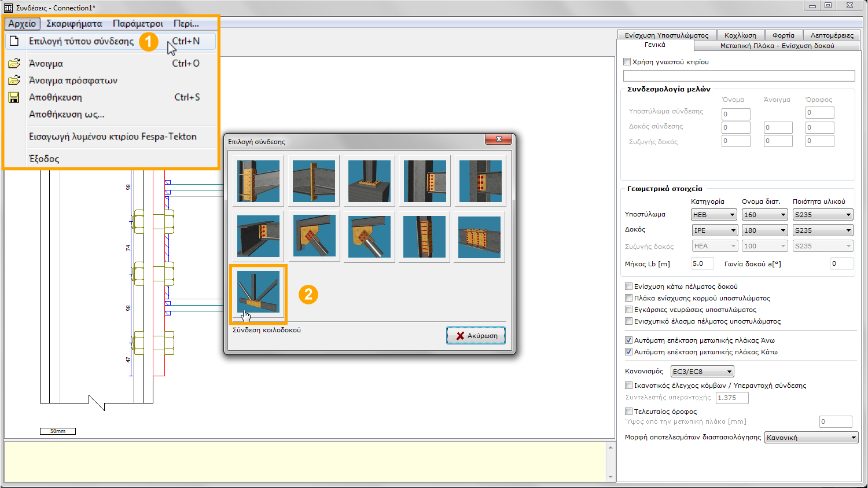This screenshot has width=868, height=488.
Task: Enable the Χρήση γνωστού κτιρίου checkbox
Action: [627, 62]
